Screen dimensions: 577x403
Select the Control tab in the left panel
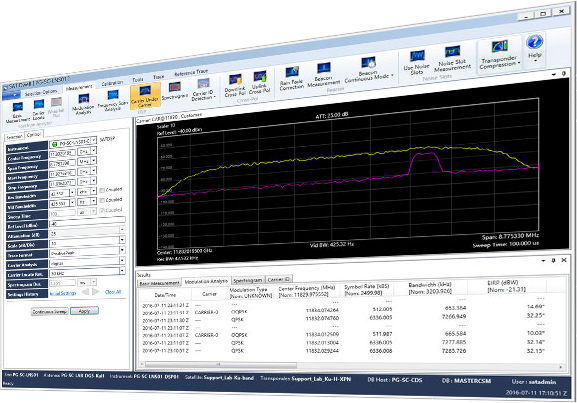[x=34, y=135]
